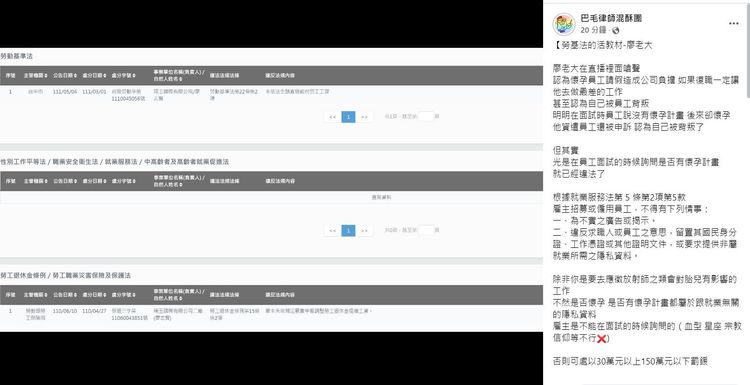Image resolution: width=750 pixels, height=385 pixels.
Task: Click the 勞工退休金條例 / 勞工職業災害保險及保護法 heading
Action: click(66, 275)
